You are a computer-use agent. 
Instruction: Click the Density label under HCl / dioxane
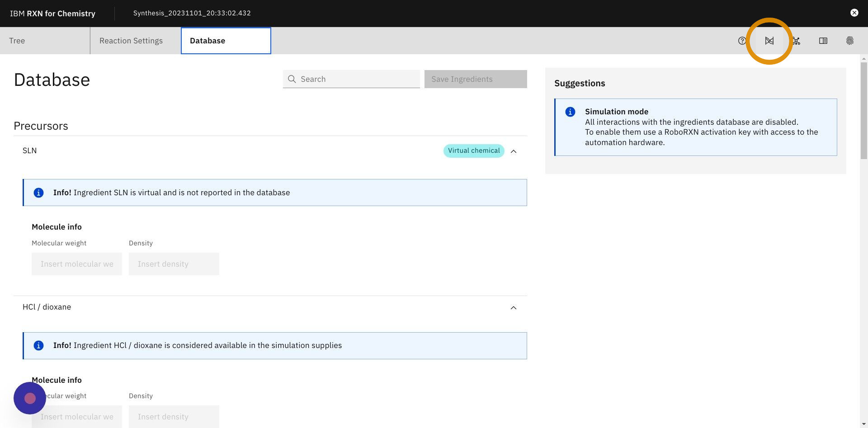pos(141,396)
